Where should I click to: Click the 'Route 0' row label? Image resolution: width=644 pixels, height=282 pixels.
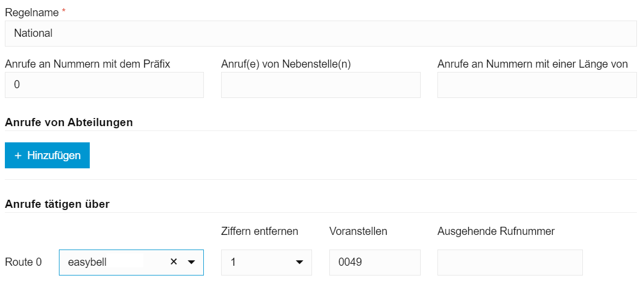tap(23, 263)
